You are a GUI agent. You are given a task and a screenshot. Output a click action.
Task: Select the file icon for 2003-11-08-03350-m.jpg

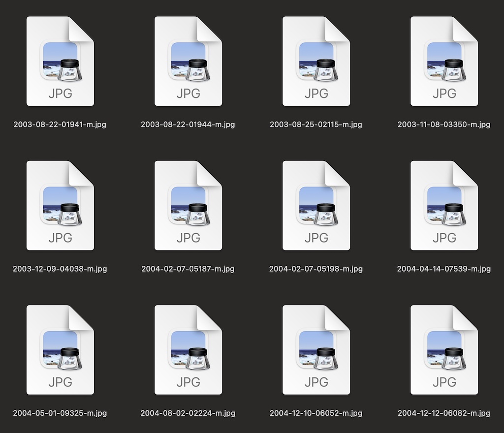point(444,61)
